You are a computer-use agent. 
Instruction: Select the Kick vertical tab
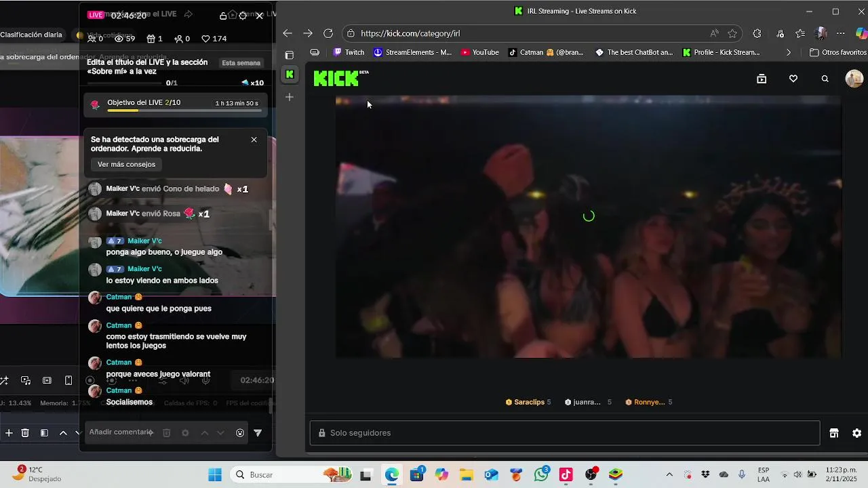[290, 75]
